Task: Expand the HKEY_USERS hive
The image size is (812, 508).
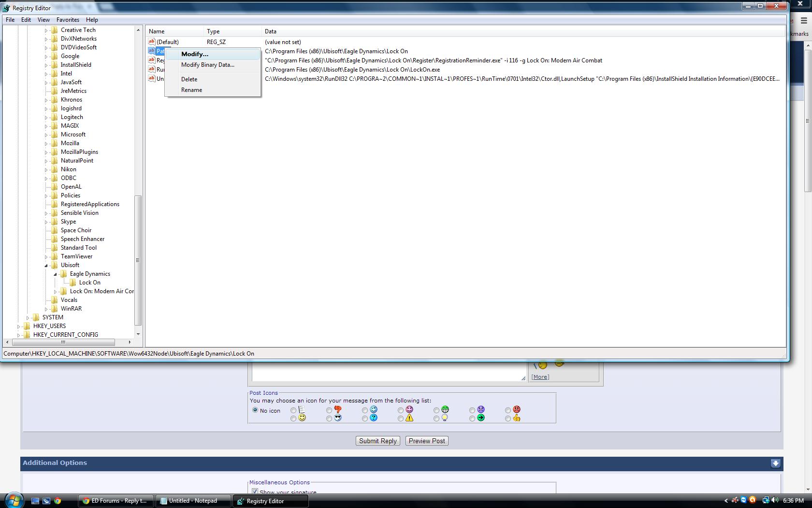Action: point(19,326)
